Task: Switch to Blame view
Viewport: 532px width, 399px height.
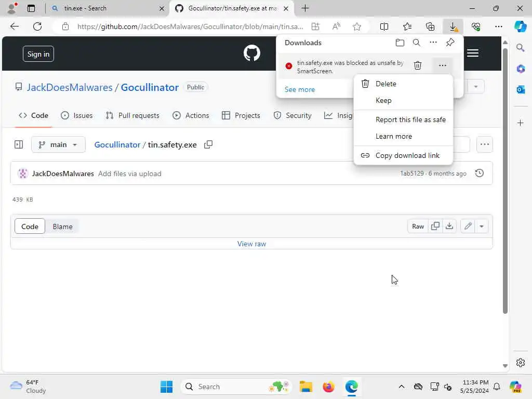Action: tap(62, 227)
